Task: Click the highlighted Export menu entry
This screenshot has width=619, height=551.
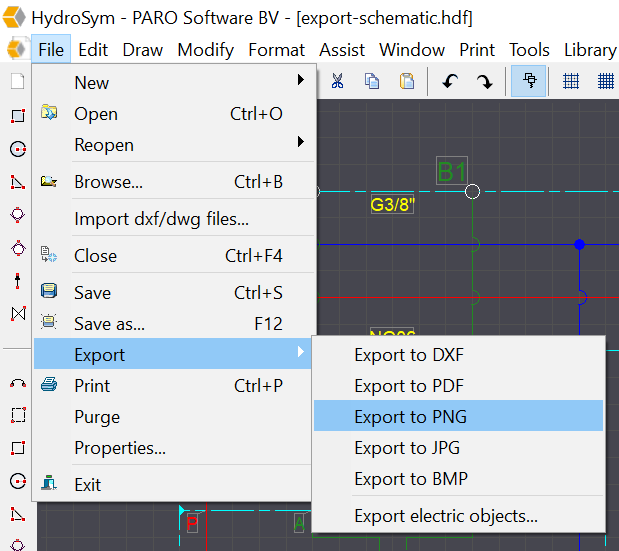Action: click(x=173, y=354)
